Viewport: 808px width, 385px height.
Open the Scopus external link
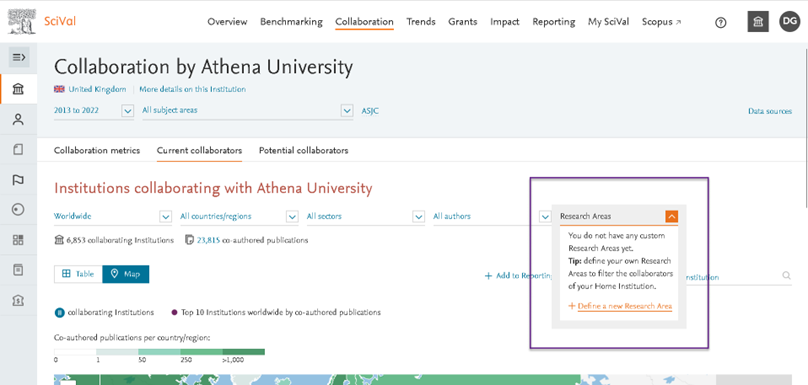(x=661, y=22)
